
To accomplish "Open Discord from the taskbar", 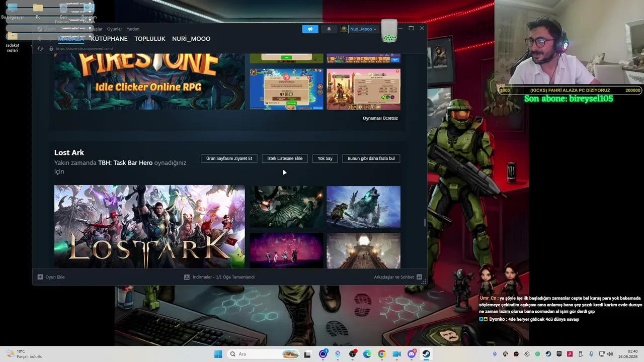I will (x=412, y=354).
